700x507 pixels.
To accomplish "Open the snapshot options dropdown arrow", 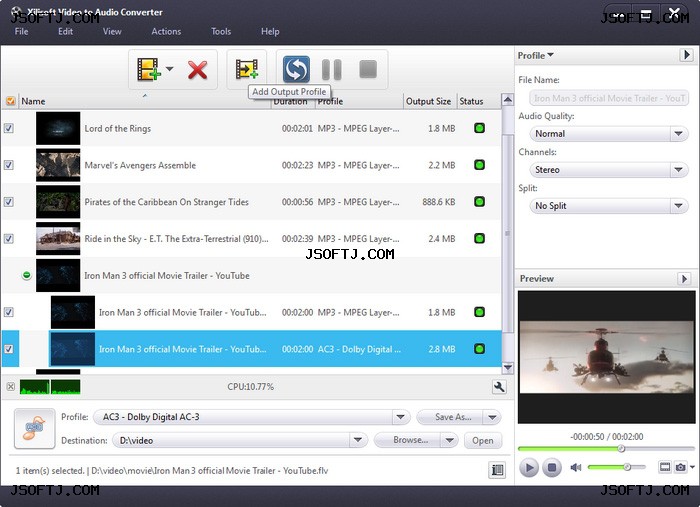I will (x=692, y=467).
